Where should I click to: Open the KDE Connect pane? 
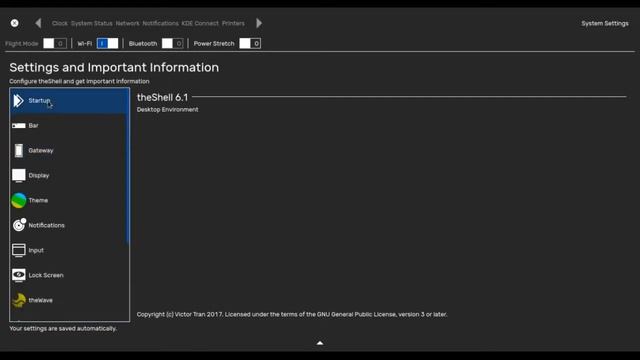200,23
